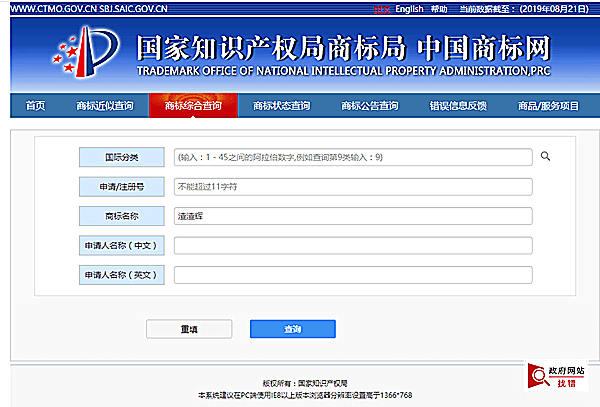Open the 商标公告查询 tab
Viewport: 600px width, 407px height.
tap(370, 106)
